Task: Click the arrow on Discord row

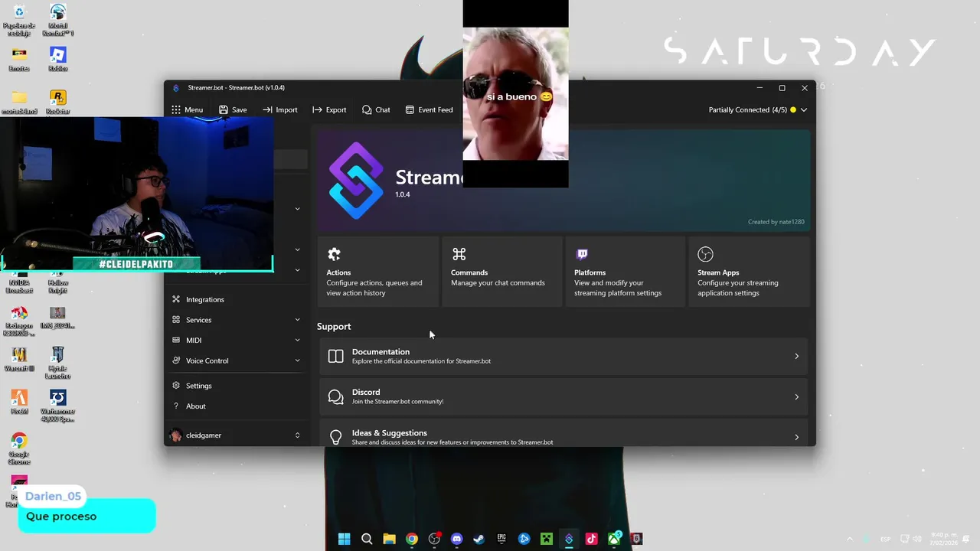Action: [x=796, y=396]
